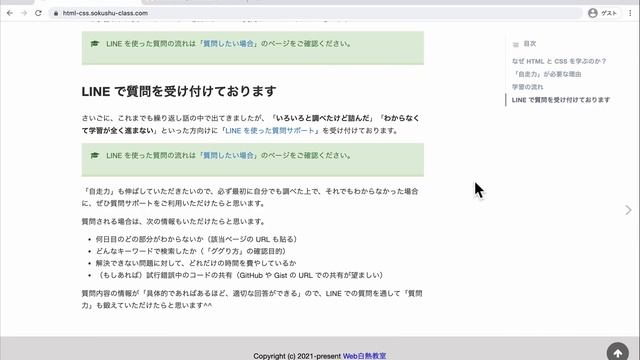Go to next page with right chevron

click(628, 210)
